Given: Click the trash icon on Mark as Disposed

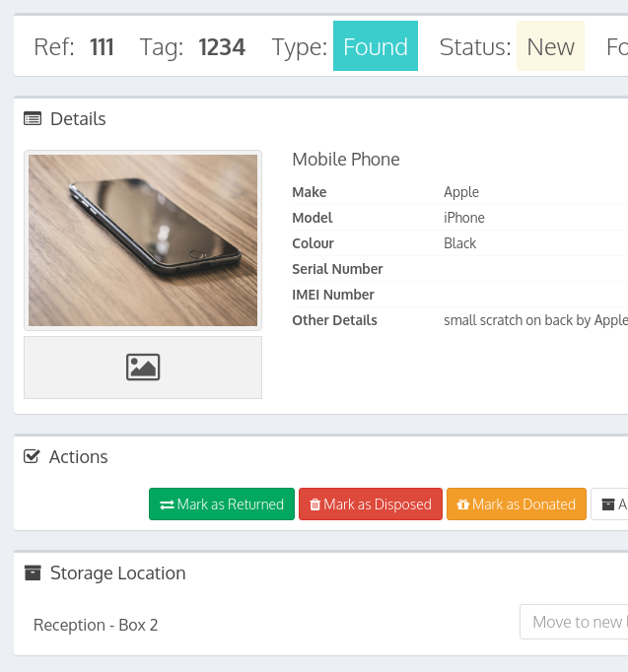Looking at the screenshot, I should point(315,504).
